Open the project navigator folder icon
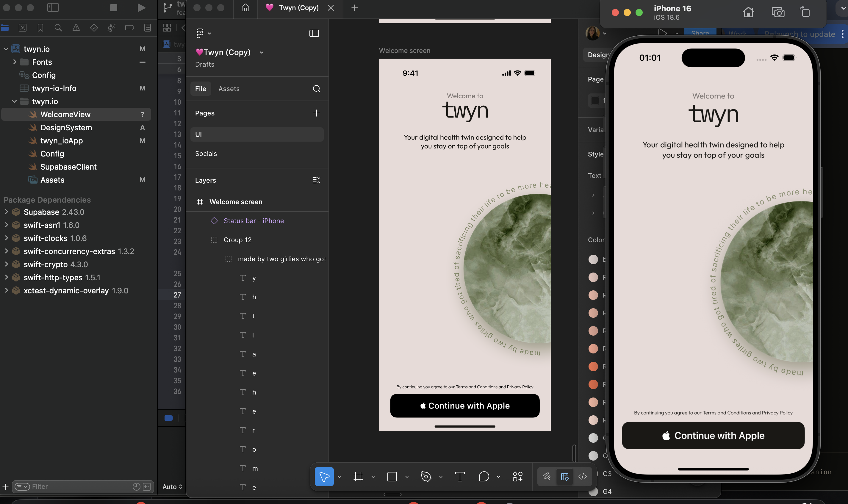 (x=5, y=27)
